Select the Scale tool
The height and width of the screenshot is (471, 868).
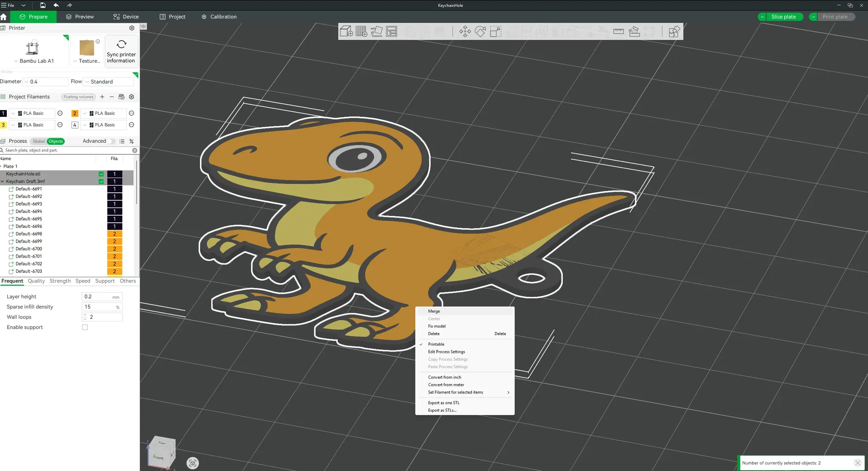click(x=495, y=31)
